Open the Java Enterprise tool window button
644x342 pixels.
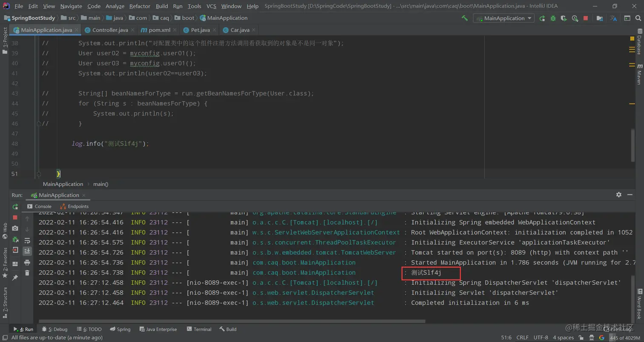(x=158, y=329)
